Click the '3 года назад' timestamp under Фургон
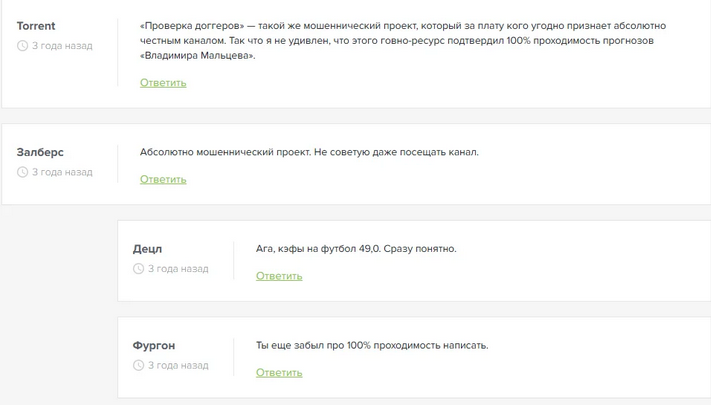The width and height of the screenshot is (711, 407). [x=178, y=365]
